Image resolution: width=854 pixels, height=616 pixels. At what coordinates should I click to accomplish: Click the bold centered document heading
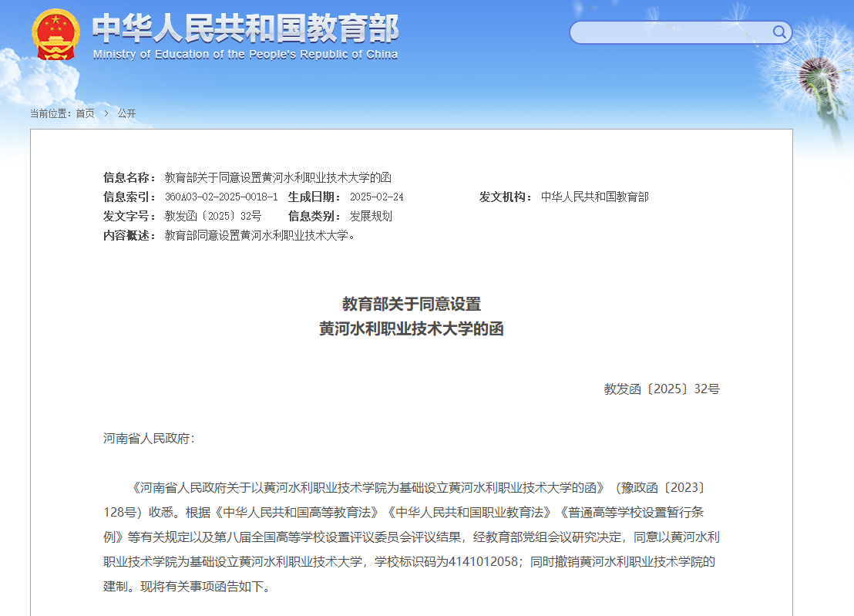point(411,316)
